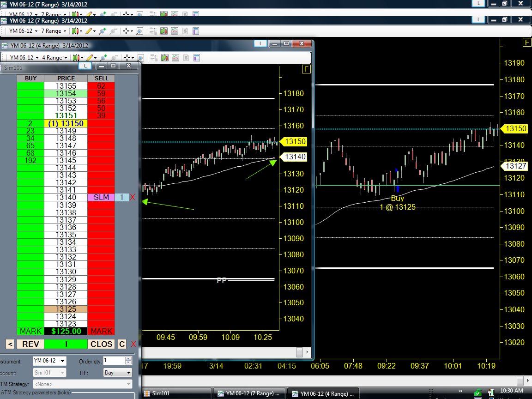Click Order qty input field
Viewport: 532px width, 399px height.
click(114, 360)
